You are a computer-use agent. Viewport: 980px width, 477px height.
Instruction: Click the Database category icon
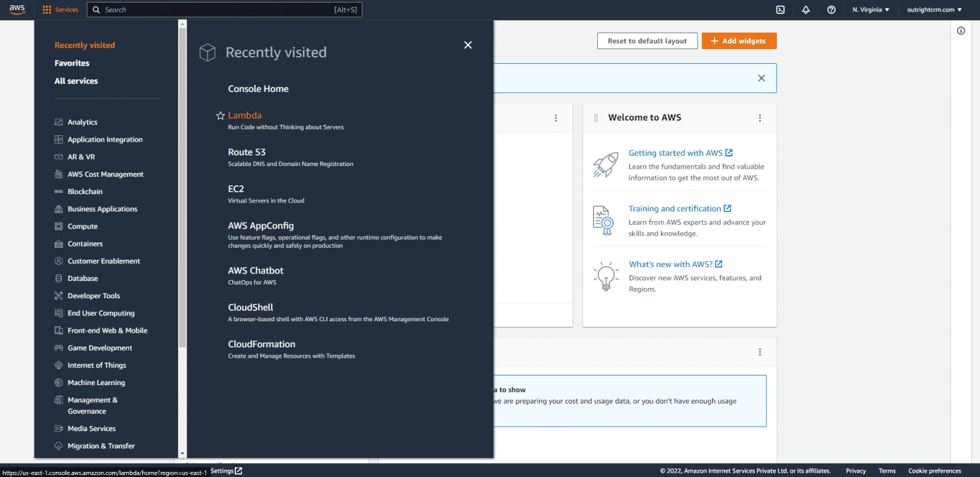coord(59,278)
